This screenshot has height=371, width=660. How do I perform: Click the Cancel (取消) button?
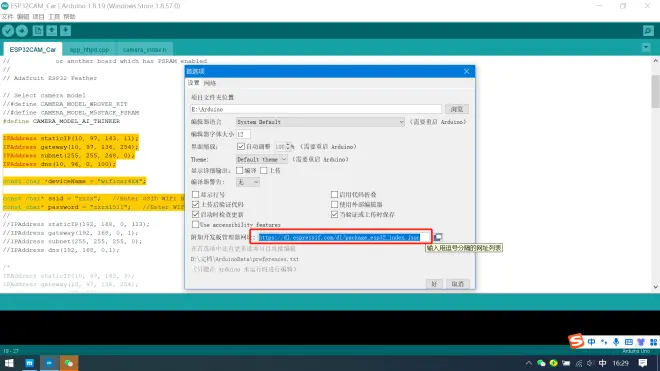click(458, 284)
